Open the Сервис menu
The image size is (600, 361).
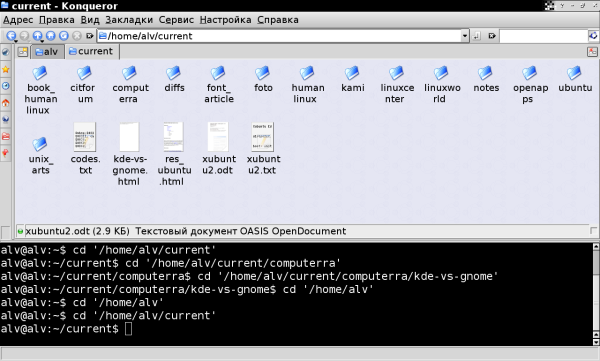176,20
